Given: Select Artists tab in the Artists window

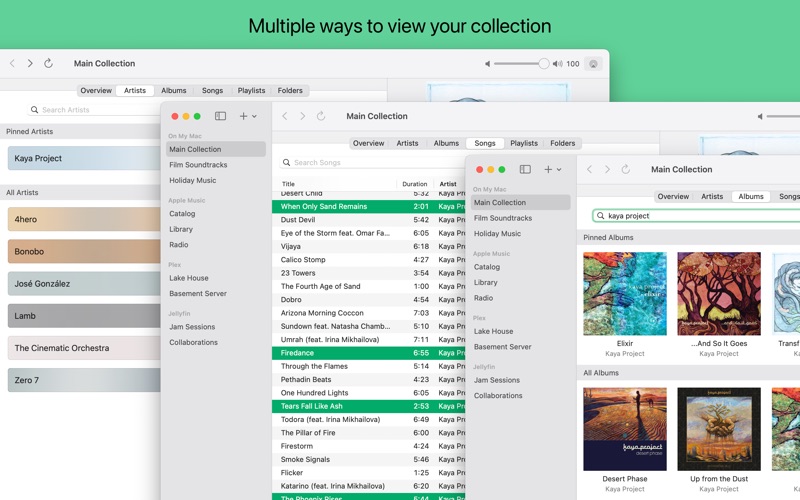Looking at the screenshot, I should tap(135, 90).
